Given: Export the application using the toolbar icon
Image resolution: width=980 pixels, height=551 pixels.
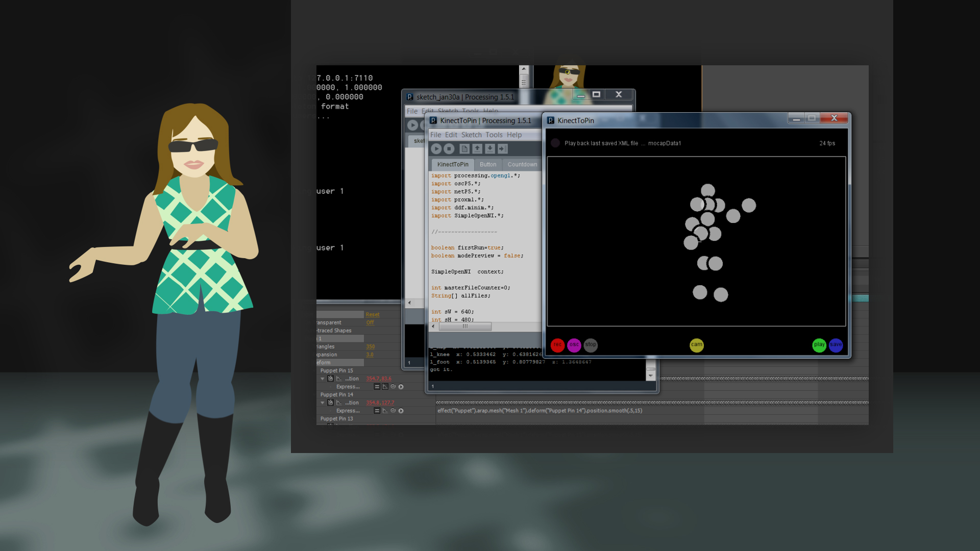Looking at the screenshot, I should pyautogui.click(x=503, y=148).
